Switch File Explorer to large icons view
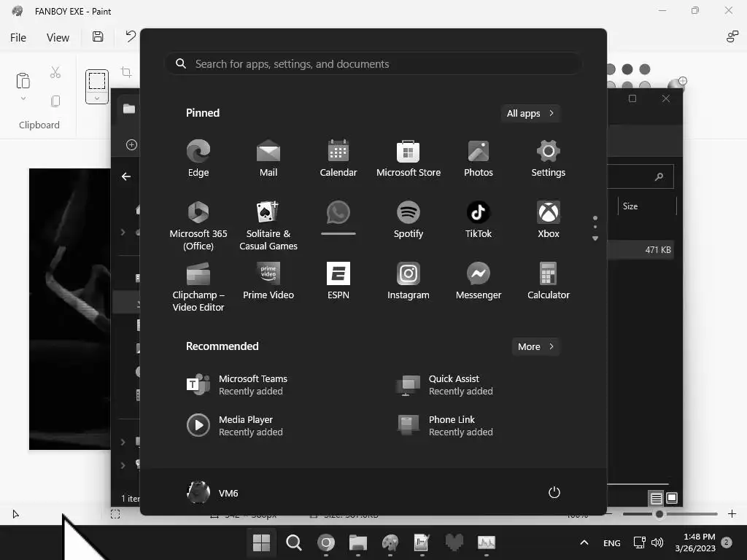The width and height of the screenshot is (747, 560). click(672, 498)
